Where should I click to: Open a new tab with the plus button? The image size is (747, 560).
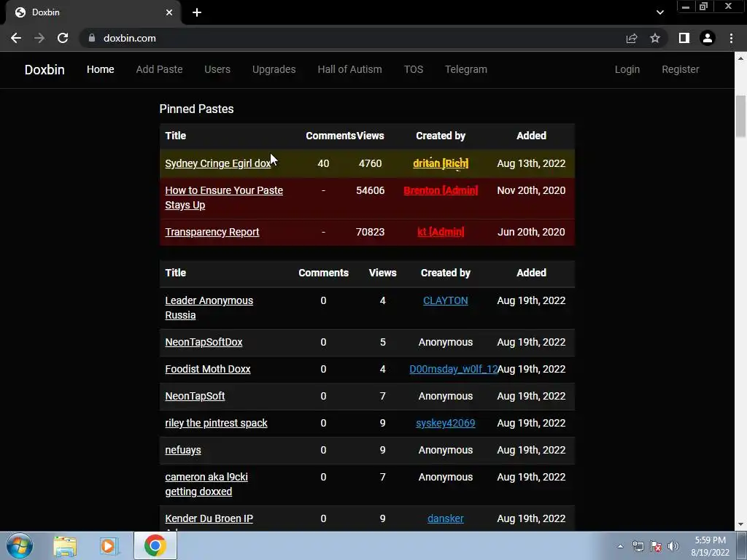197,12
